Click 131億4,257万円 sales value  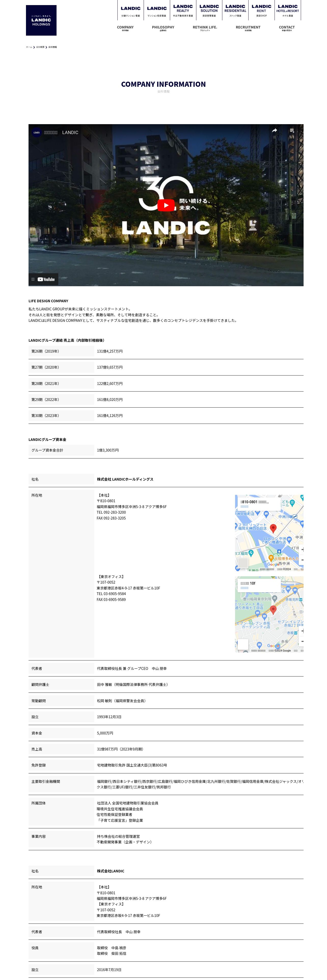click(110, 351)
